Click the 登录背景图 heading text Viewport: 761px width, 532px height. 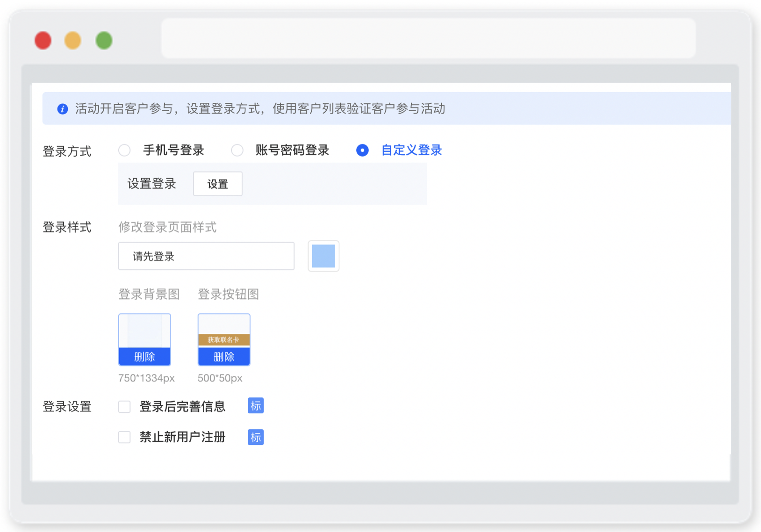[149, 294]
